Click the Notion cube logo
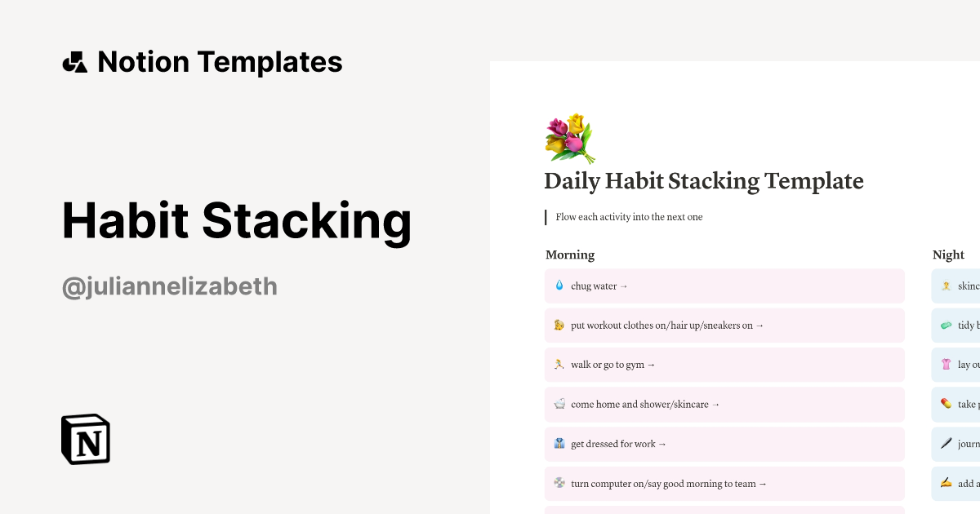980x514 pixels. [86, 439]
